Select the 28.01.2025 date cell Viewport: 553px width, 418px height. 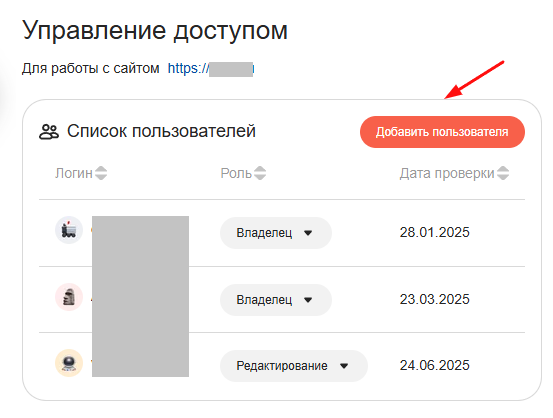tap(434, 232)
